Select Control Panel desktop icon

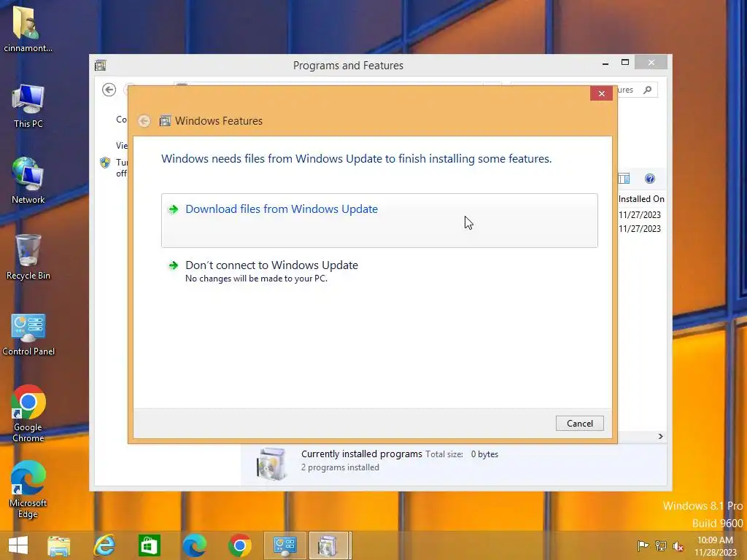coord(28,334)
